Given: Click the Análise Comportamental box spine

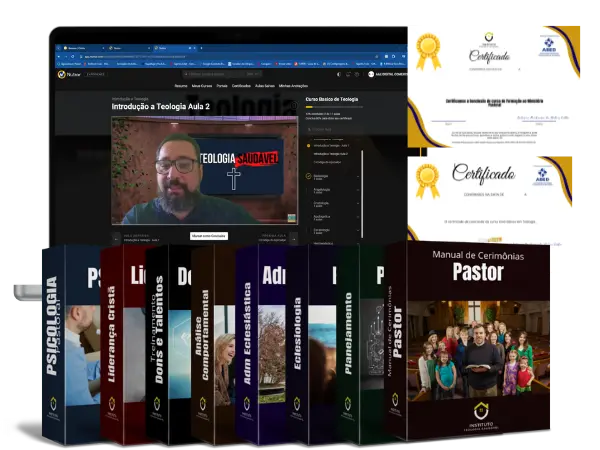Looking at the screenshot, I should pyautogui.click(x=203, y=346).
